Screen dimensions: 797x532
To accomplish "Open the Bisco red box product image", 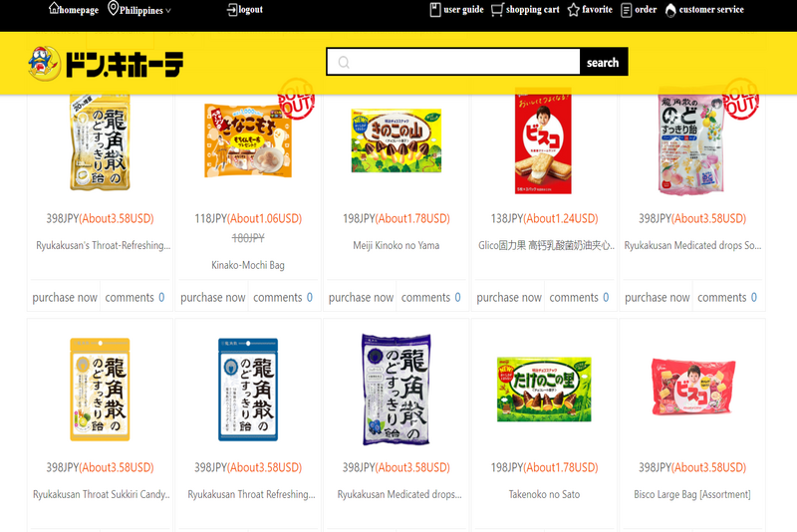I will click(543, 140).
